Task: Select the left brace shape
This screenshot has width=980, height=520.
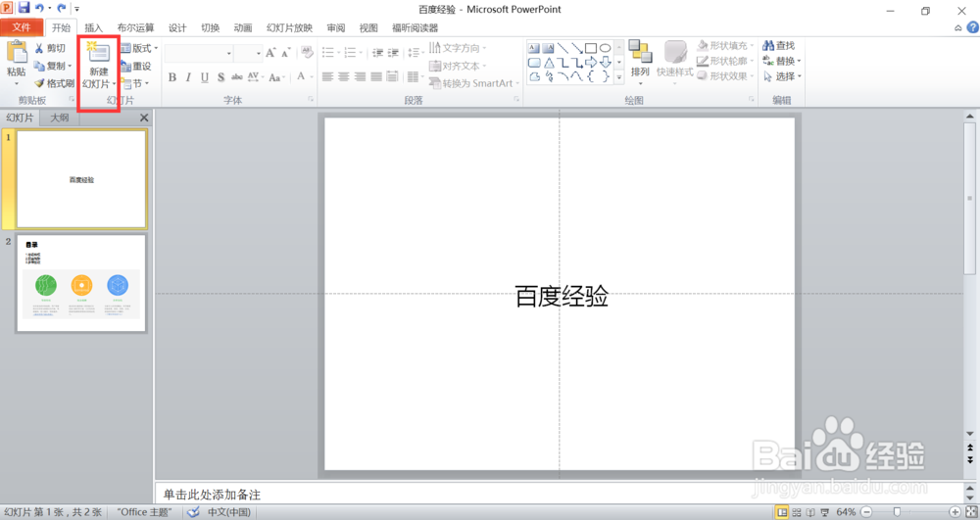Action: (x=591, y=76)
